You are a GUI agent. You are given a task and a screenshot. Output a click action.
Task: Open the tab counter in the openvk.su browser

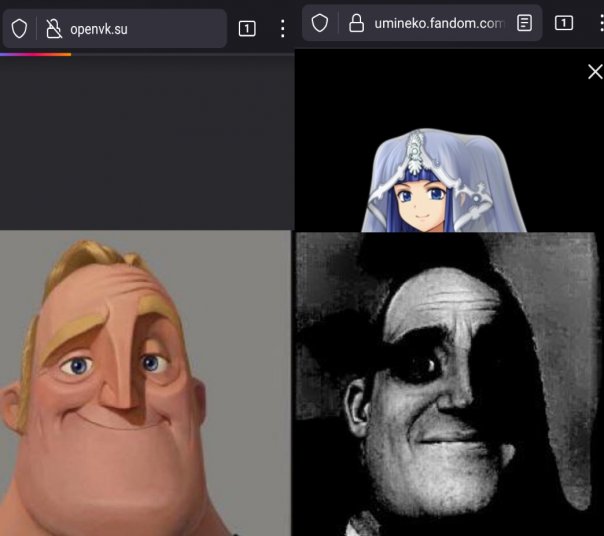tap(247, 29)
